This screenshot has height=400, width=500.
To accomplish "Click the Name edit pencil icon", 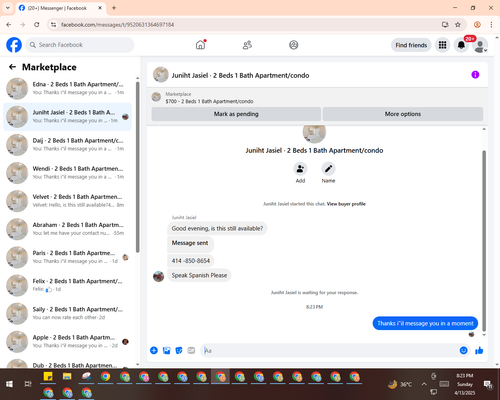I will pyautogui.click(x=328, y=169).
